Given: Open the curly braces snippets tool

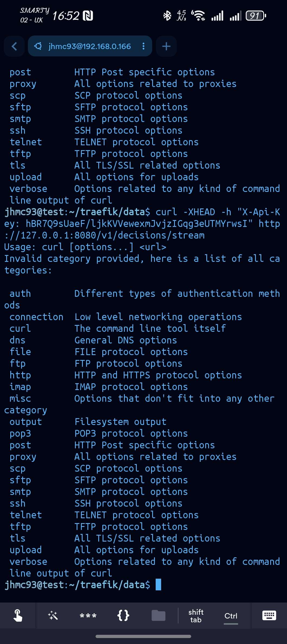Looking at the screenshot, I should click(123, 616).
